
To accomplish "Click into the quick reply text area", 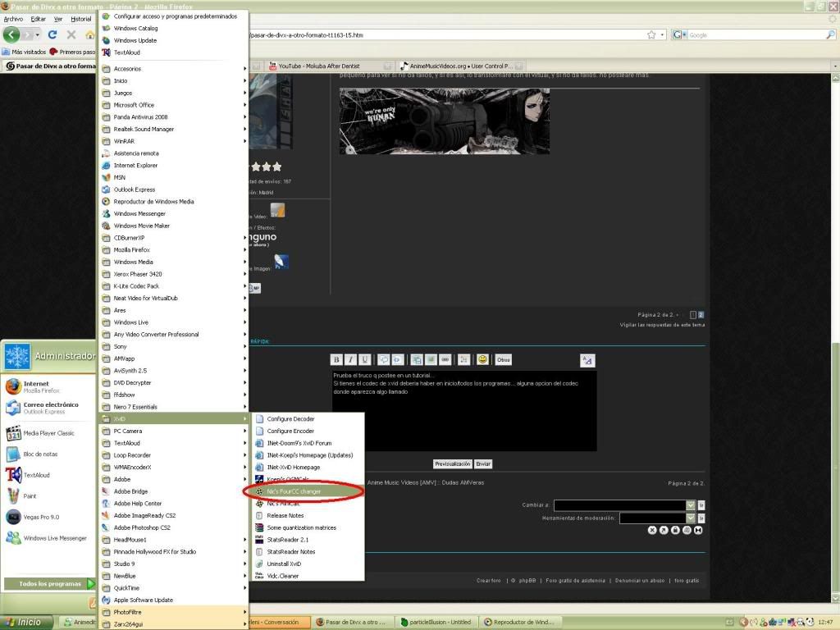I will [x=464, y=410].
